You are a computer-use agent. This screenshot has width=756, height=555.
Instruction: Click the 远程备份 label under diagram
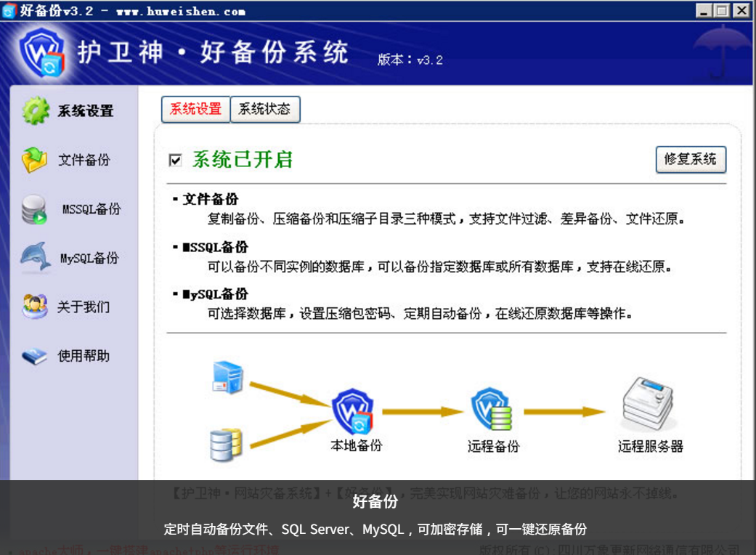click(493, 447)
